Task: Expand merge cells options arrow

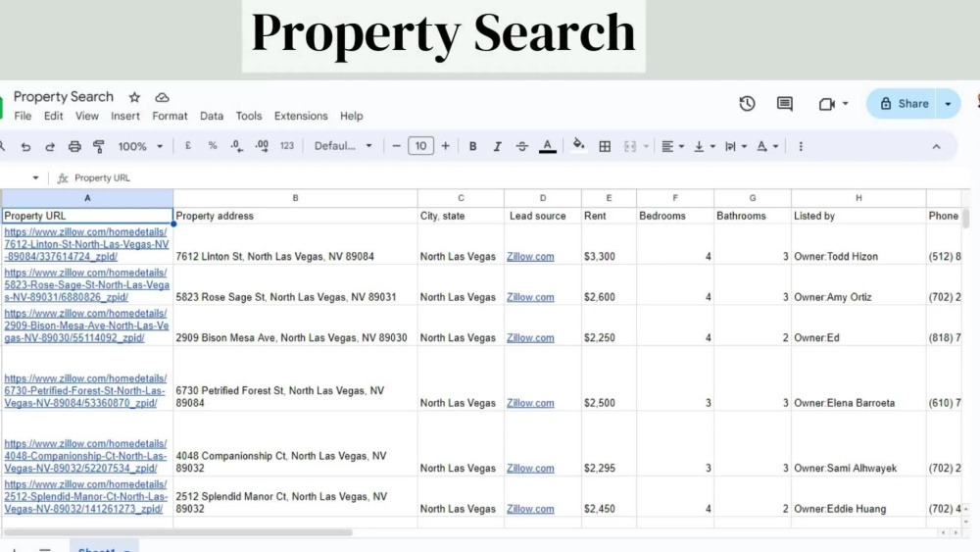Action: pos(646,146)
